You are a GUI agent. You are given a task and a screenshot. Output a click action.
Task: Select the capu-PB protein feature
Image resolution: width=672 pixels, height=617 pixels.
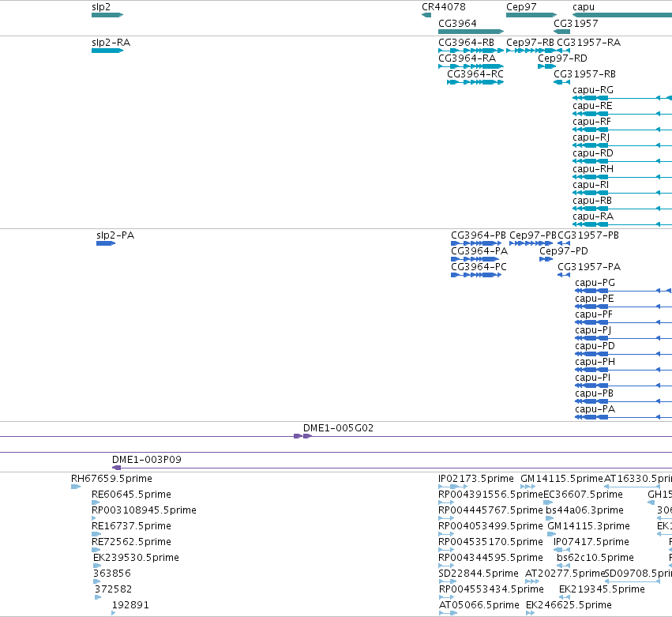(x=624, y=402)
